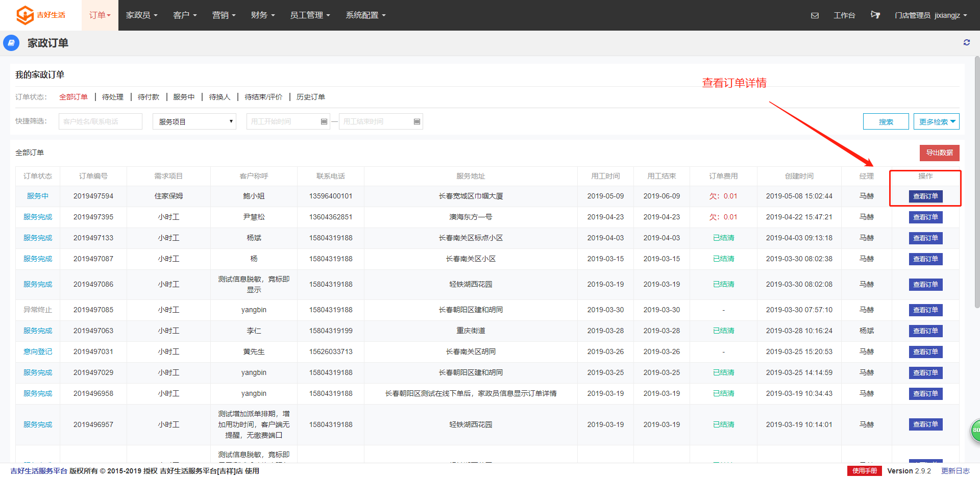Expand the 更多检索 options
Screen dimensions: 980x478
pyautogui.click(x=937, y=121)
